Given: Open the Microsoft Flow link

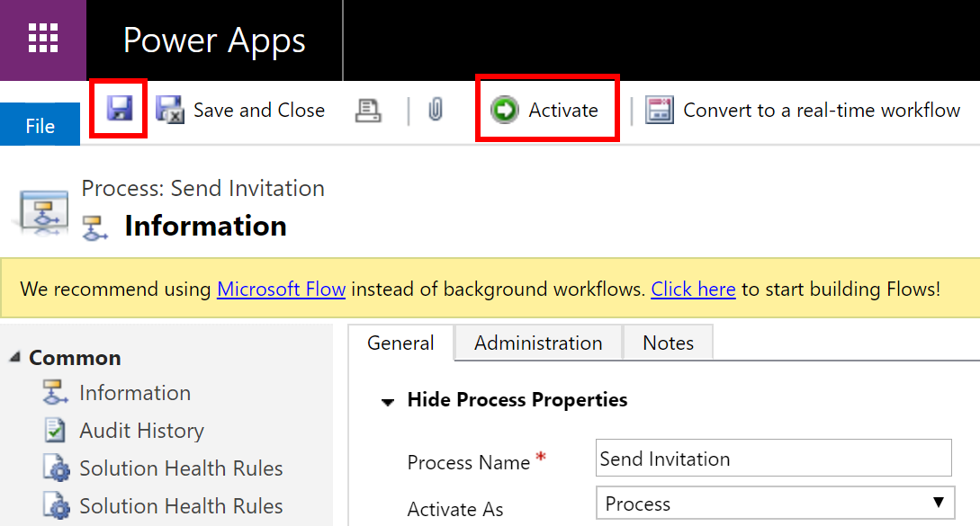Looking at the screenshot, I should coord(281,289).
